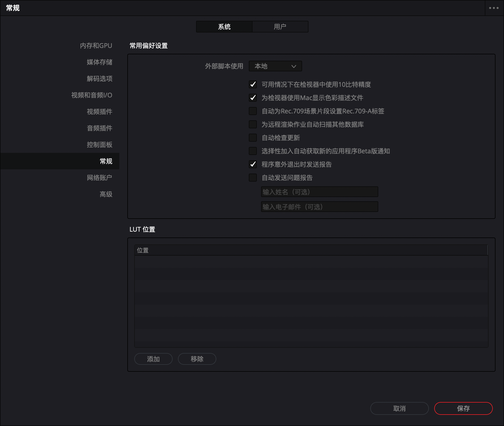Open the 内存和GPU settings section
This screenshot has width=504, height=426.
tap(96, 46)
